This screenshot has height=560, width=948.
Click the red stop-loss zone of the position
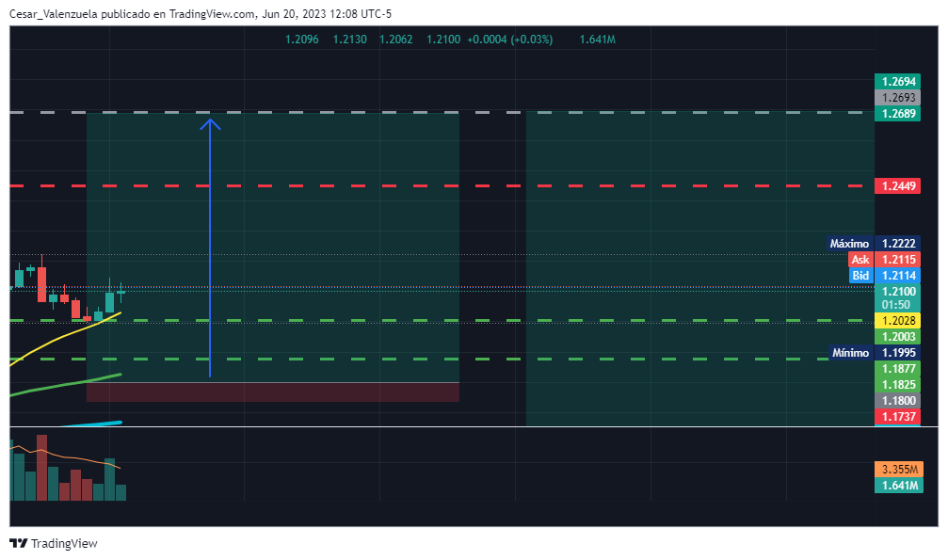click(273, 392)
